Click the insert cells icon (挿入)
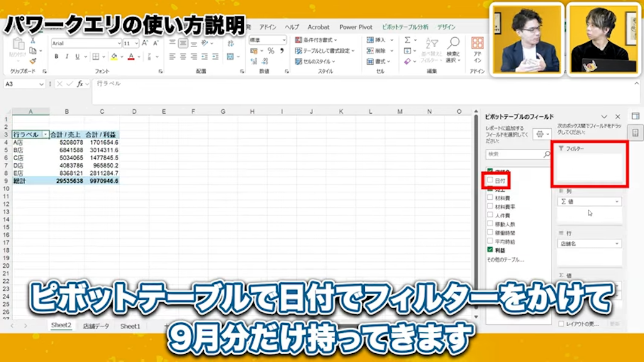The height and width of the screenshot is (362, 644). (375, 40)
